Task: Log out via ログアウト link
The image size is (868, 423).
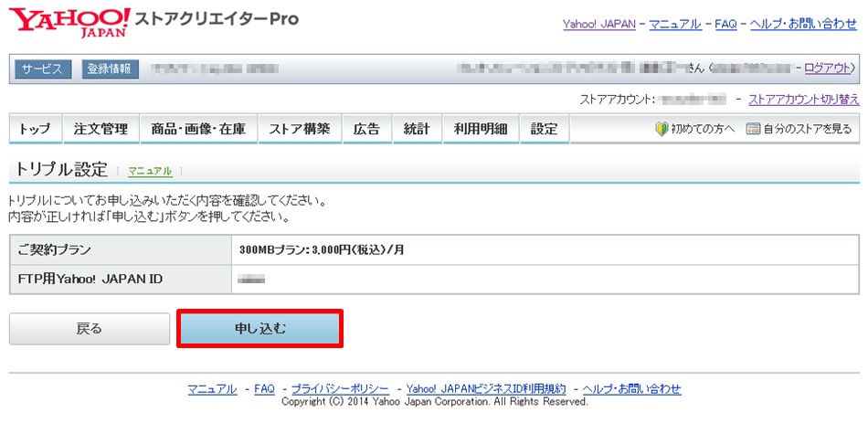Action: pyautogui.click(x=827, y=69)
